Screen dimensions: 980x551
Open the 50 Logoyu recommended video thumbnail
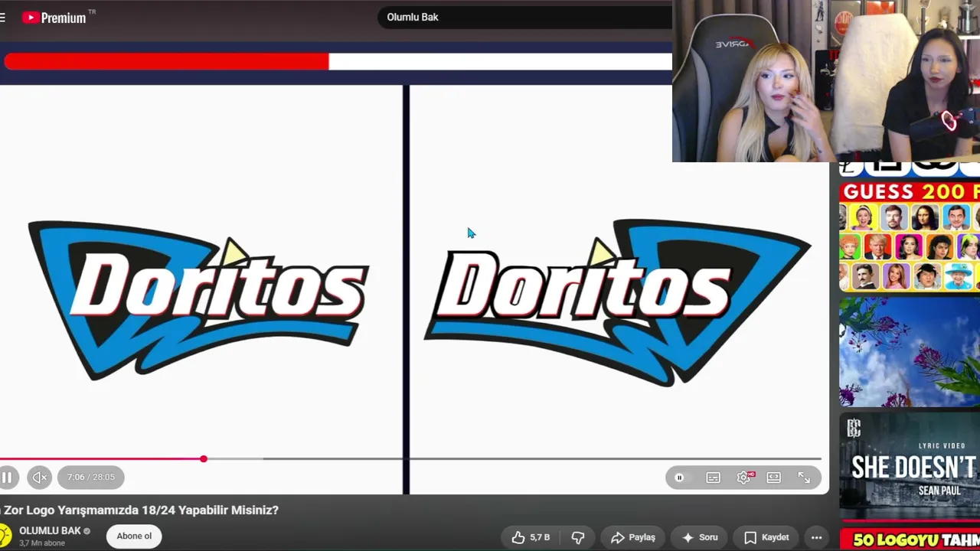[910, 540]
